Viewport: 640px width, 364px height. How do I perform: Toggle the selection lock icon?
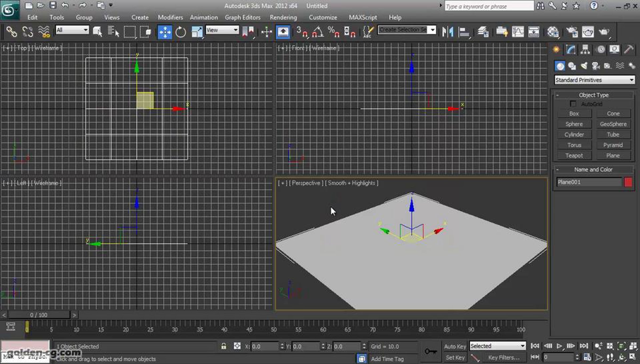tap(223, 346)
